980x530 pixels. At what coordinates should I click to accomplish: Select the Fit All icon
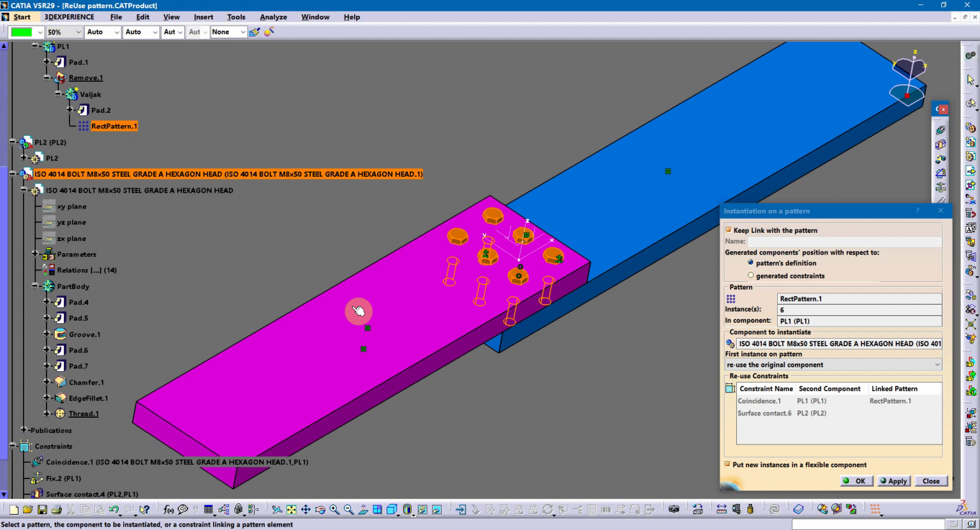click(x=290, y=509)
